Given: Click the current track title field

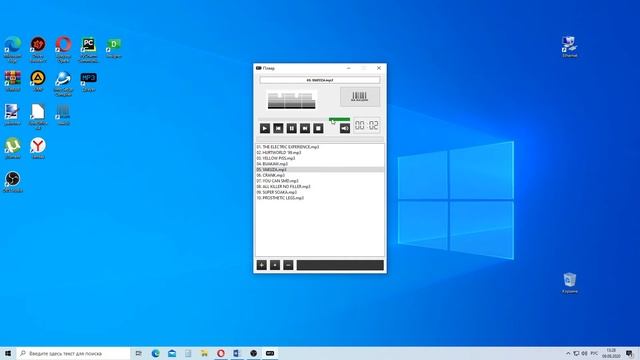Looking at the screenshot, I should 320,80.
